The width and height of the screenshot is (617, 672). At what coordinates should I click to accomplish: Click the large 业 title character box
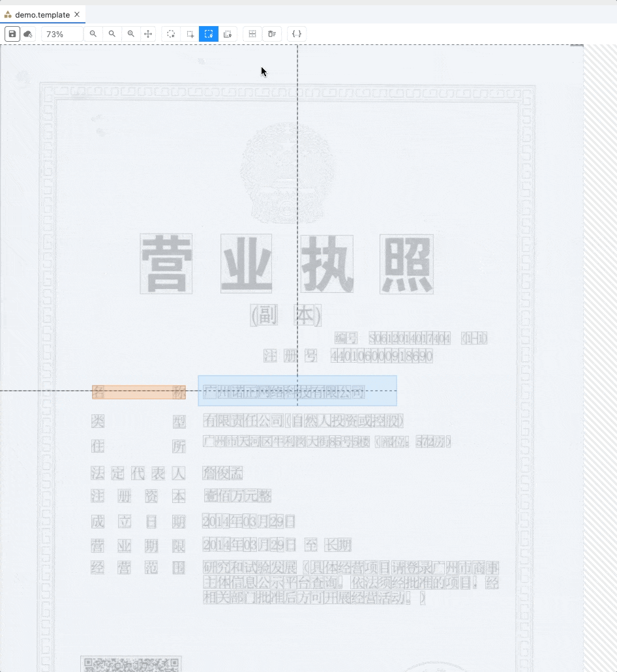point(247,264)
